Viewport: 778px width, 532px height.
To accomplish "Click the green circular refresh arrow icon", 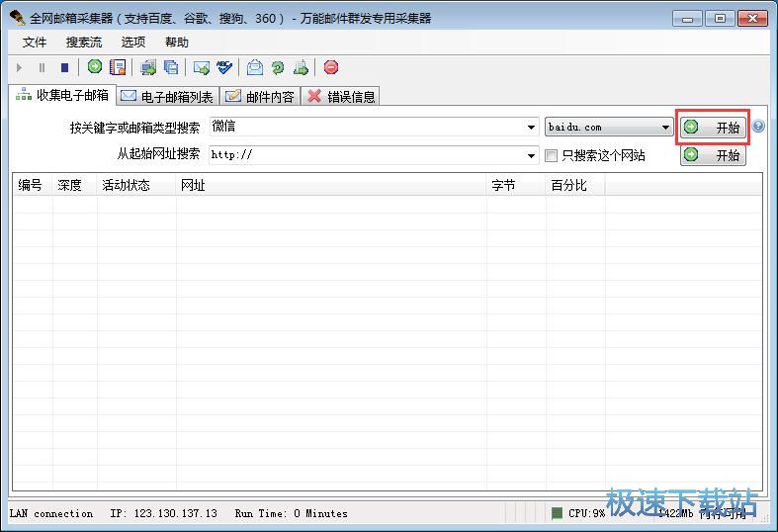I will pyautogui.click(x=278, y=67).
